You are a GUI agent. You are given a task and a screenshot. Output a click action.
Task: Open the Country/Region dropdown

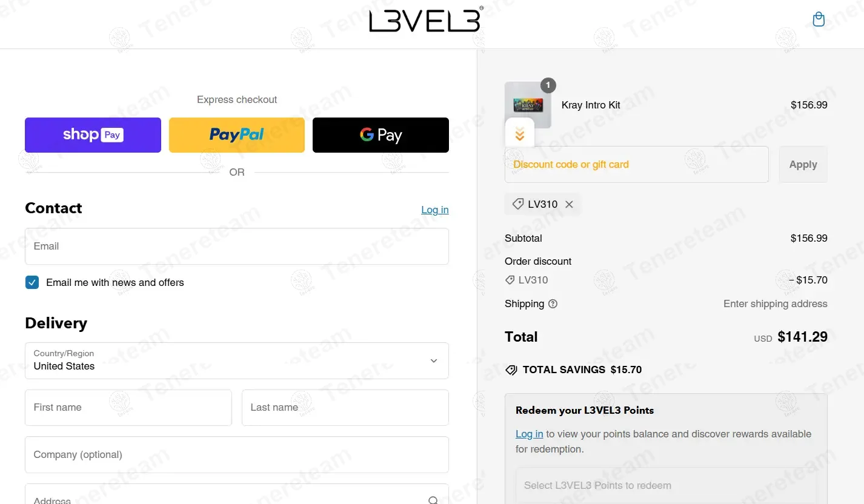point(237,361)
